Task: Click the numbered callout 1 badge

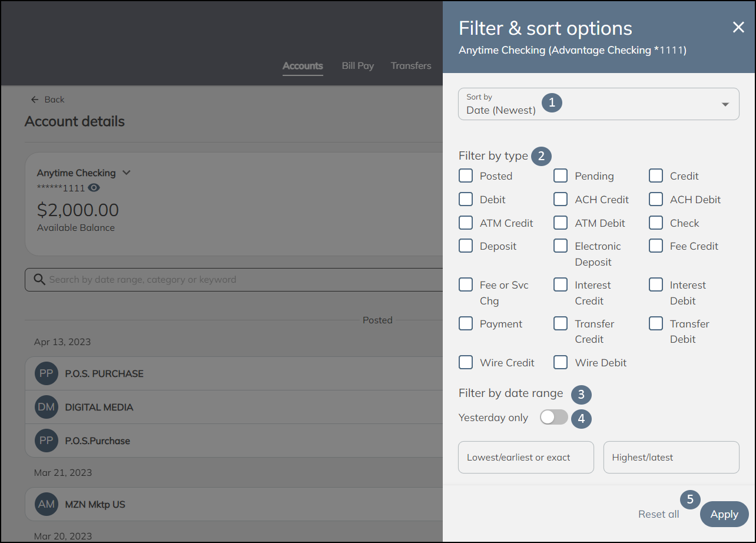Action: pos(552,102)
